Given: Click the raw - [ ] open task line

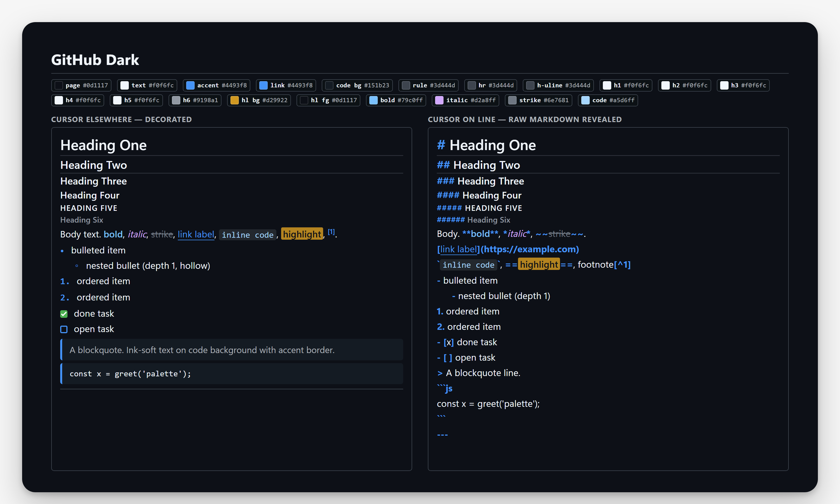Looking at the screenshot, I should (466, 358).
